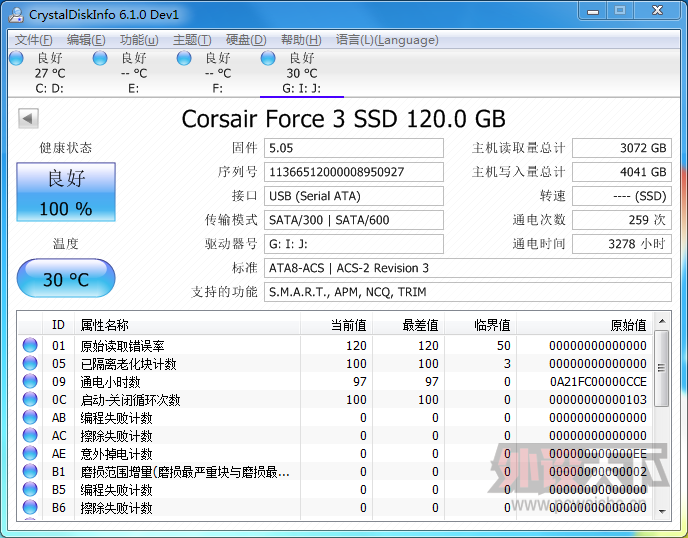Select the 通电小时数 attribute row

335,382
